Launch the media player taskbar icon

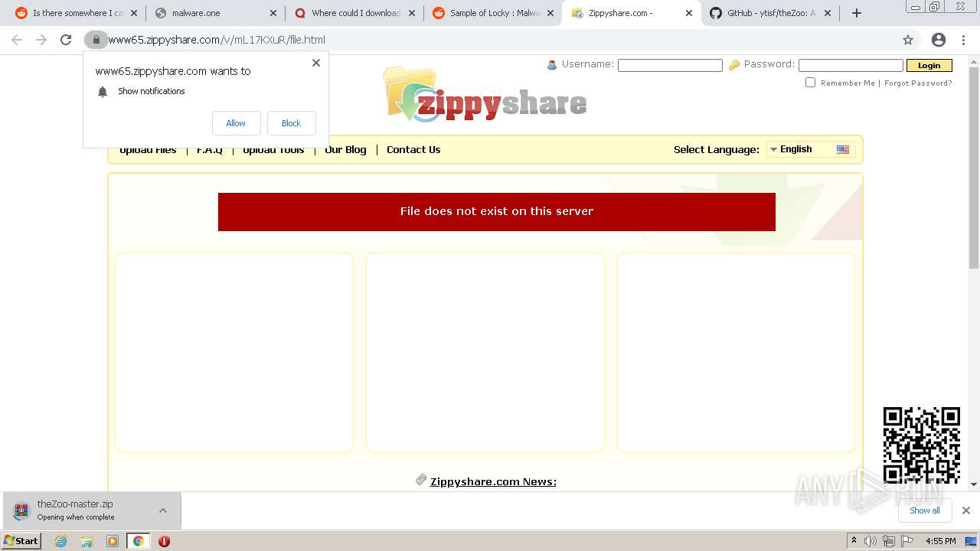[x=113, y=541]
